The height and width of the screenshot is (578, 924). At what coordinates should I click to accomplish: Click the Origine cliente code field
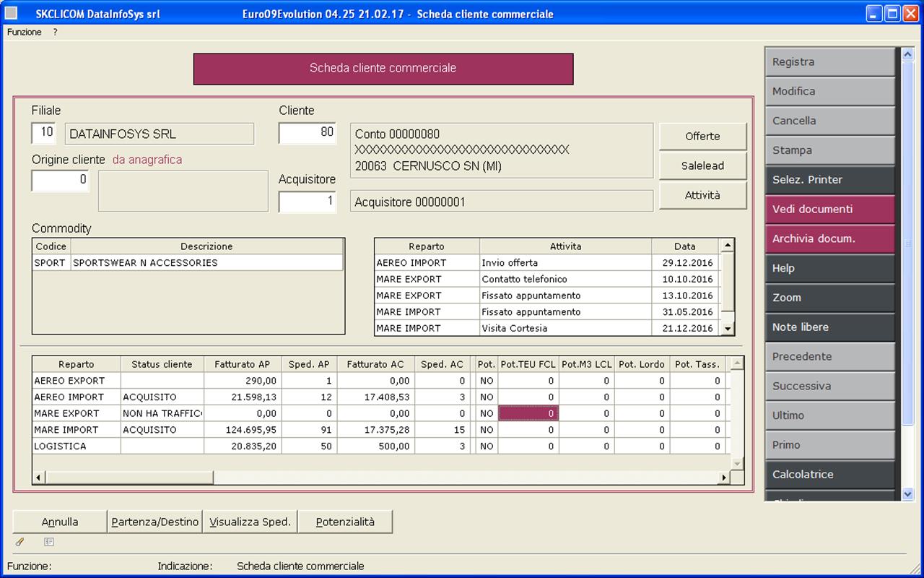pyautogui.click(x=61, y=181)
